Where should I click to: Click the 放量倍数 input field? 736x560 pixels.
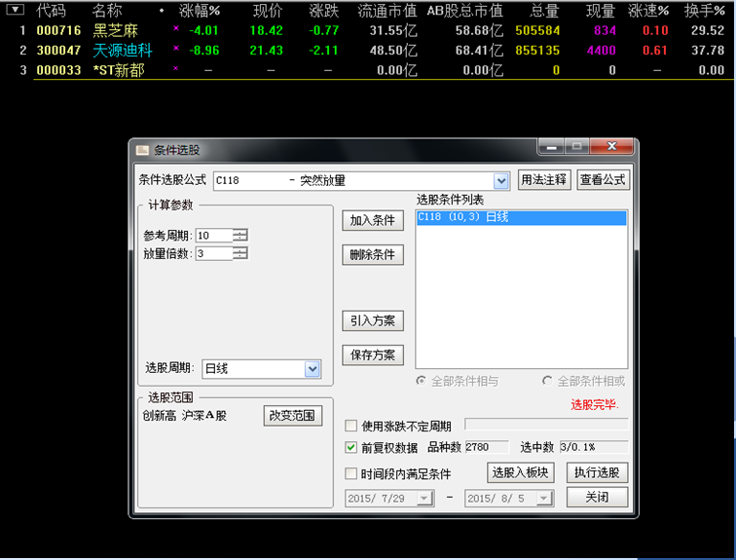point(214,253)
